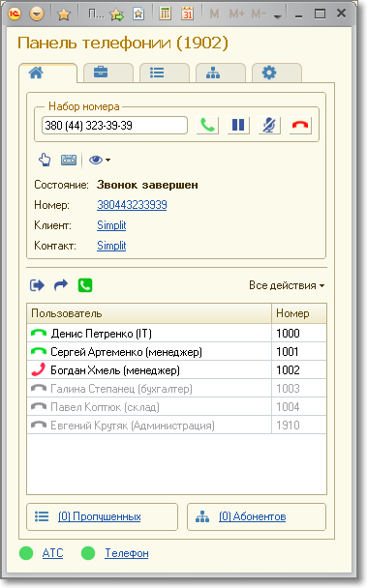Switch to the home tab
This screenshot has height=588, width=367.
point(47,73)
